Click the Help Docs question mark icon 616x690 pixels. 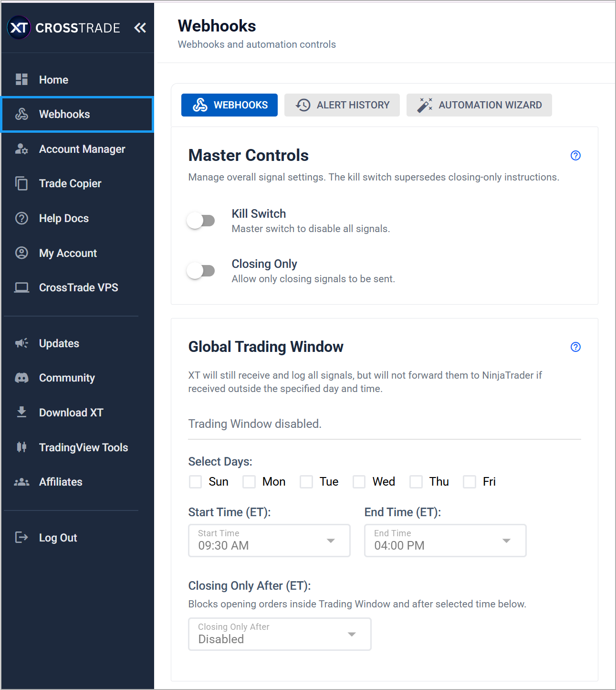(21, 218)
